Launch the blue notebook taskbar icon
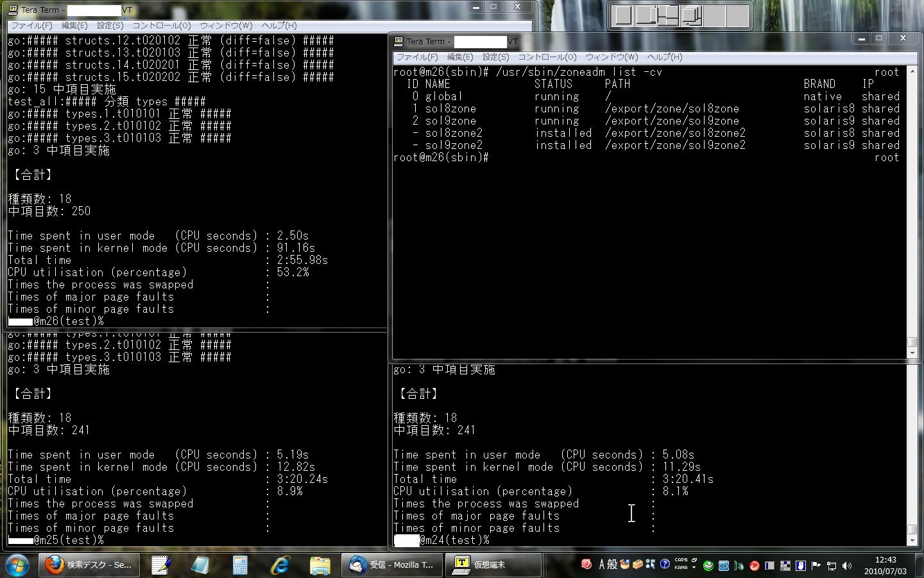Image resolution: width=924 pixels, height=578 pixels. pyautogui.click(x=200, y=565)
